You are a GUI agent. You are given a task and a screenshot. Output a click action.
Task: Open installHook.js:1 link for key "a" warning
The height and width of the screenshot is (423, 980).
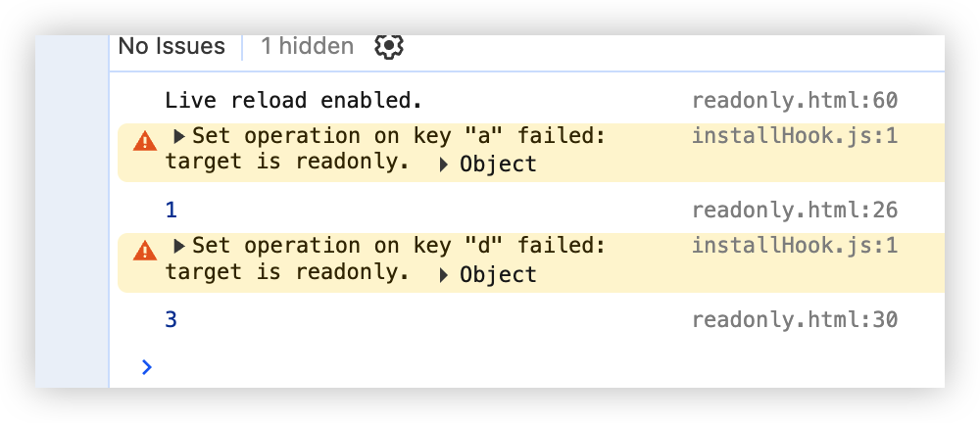794,136
